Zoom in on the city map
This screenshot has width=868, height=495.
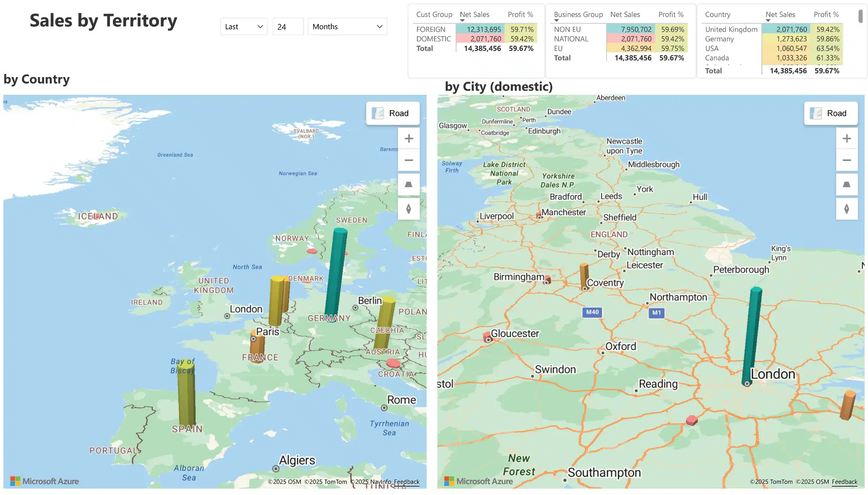847,138
